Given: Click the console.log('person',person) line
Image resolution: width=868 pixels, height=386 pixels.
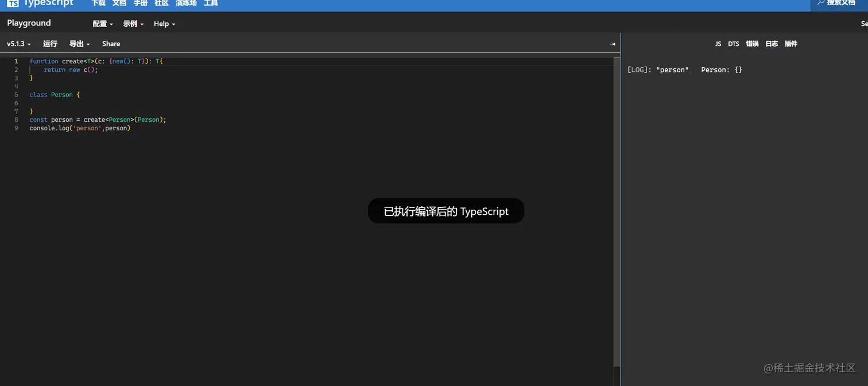Looking at the screenshot, I should click(x=80, y=128).
